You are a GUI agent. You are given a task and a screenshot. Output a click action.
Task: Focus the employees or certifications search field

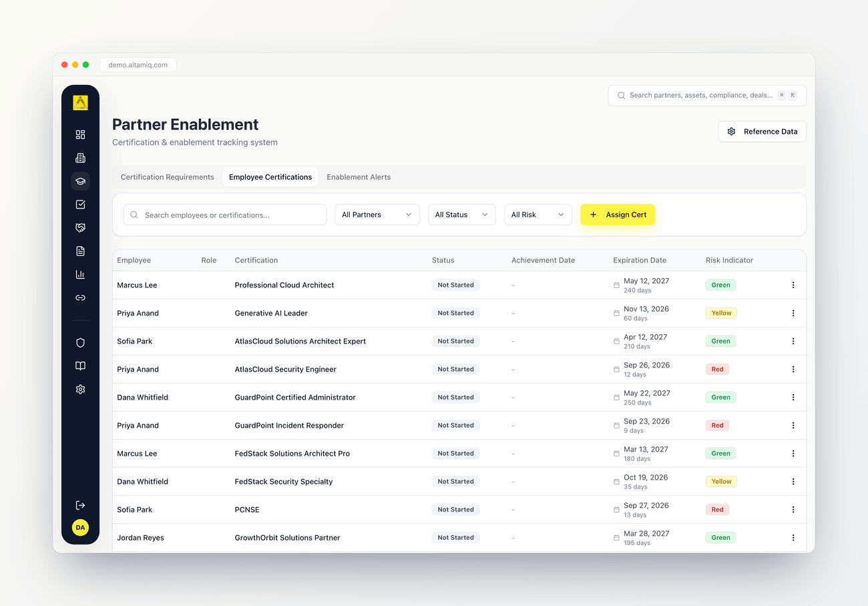click(x=225, y=215)
